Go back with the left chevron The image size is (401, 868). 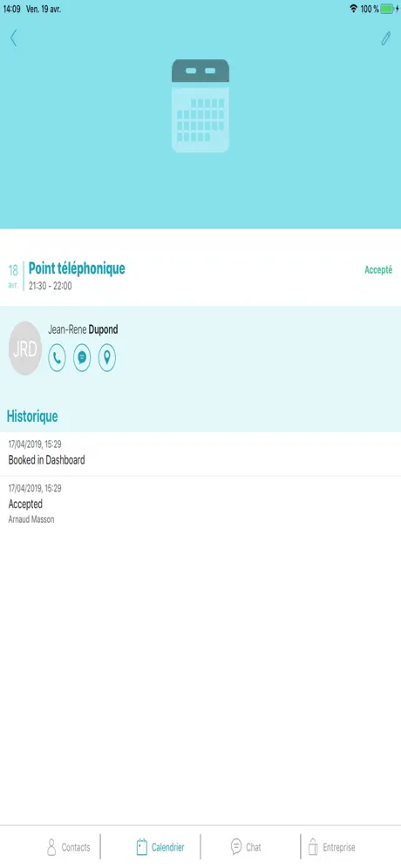coord(13,37)
